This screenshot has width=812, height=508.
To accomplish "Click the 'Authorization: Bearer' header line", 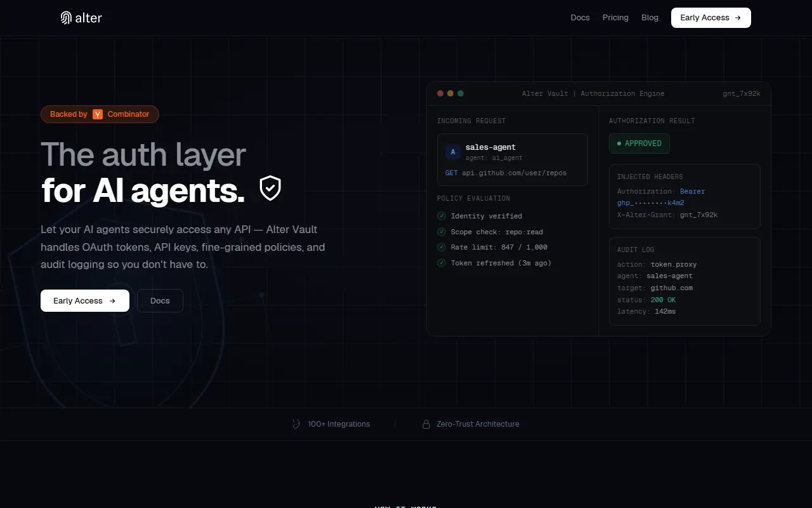I will tap(661, 191).
